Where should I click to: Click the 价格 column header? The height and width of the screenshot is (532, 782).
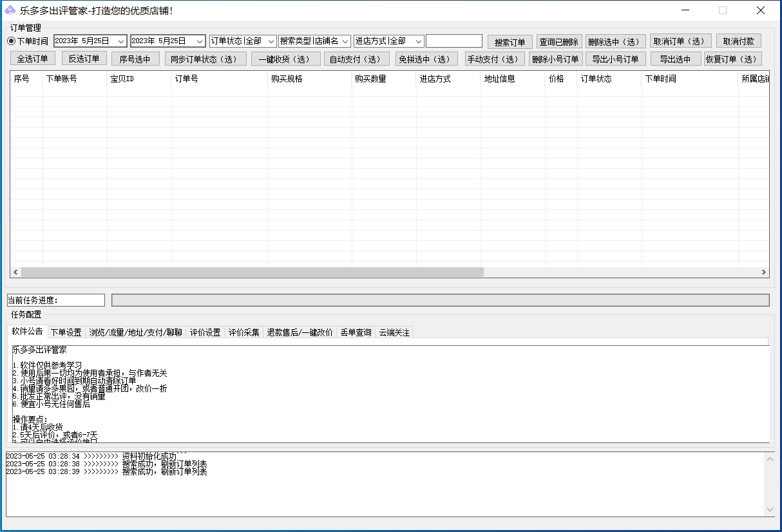[561, 79]
